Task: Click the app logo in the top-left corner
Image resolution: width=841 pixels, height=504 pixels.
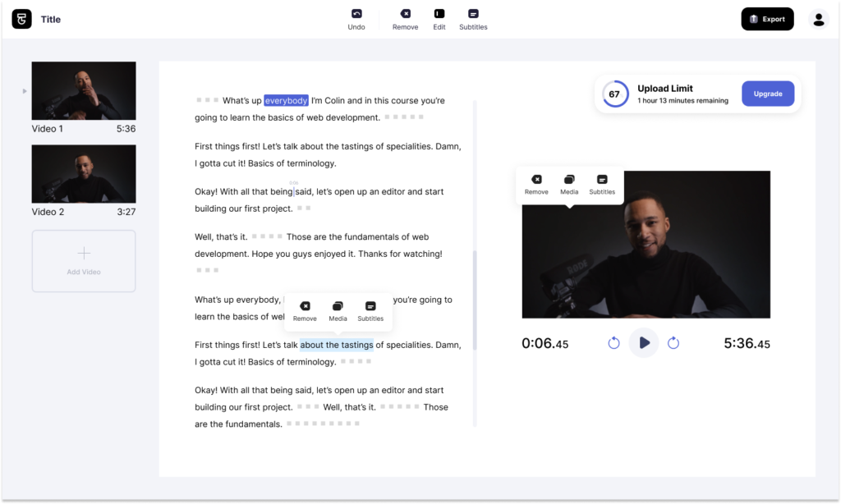Action: pos(21,18)
